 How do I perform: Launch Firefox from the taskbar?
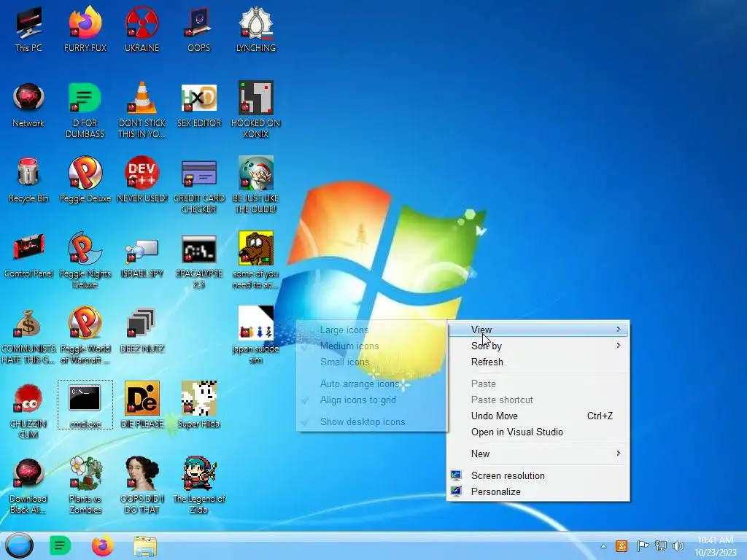103,545
